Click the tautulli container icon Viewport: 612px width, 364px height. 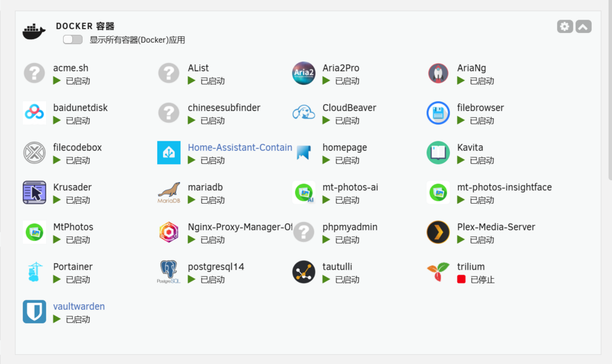coord(304,272)
